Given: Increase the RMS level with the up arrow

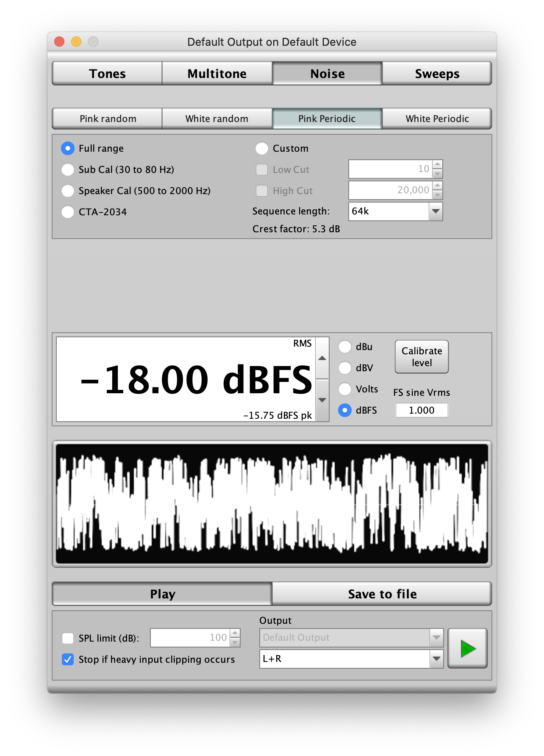Looking at the screenshot, I should (x=322, y=358).
